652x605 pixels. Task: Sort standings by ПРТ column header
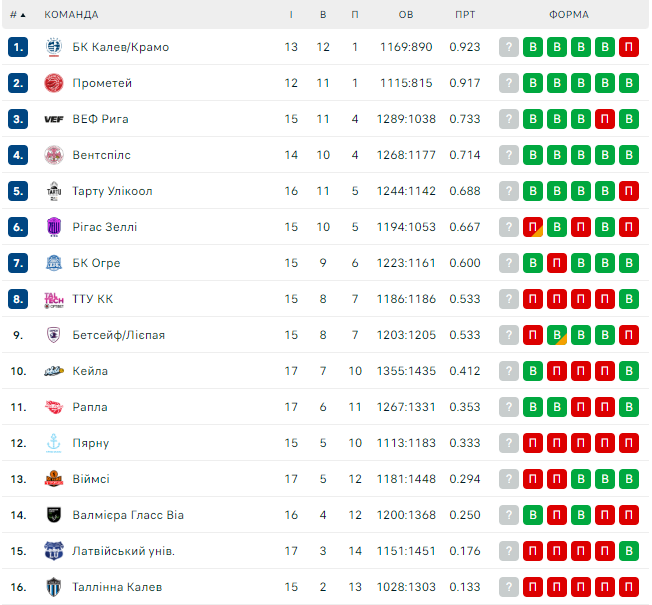point(465,15)
